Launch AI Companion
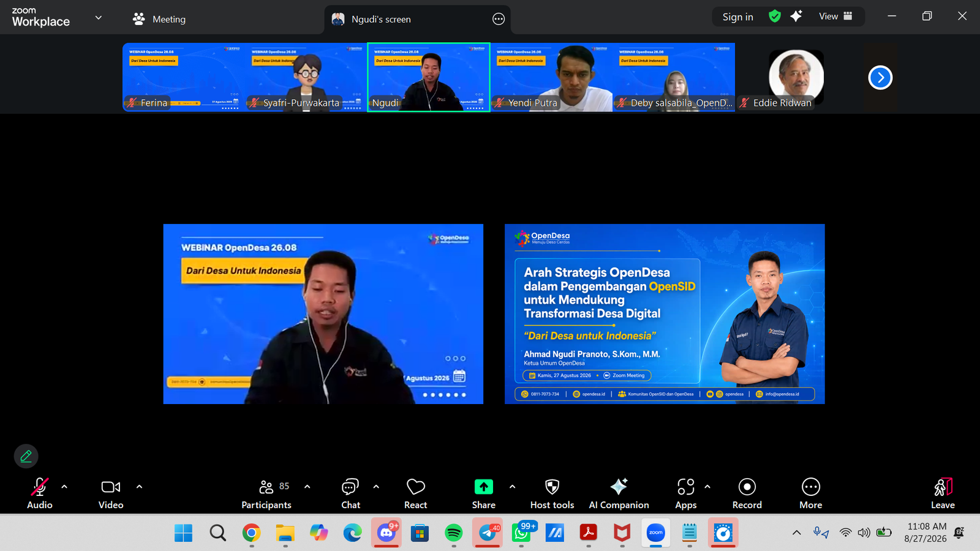Screen dimensions: 980x551 [619, 493]
